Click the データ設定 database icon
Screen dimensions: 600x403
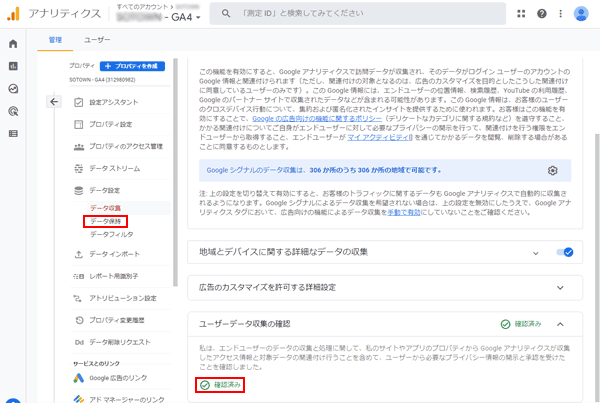click(x=78, y=191)
